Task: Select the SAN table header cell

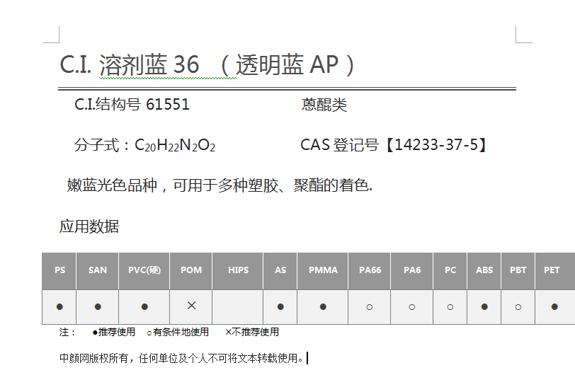Action: 98,270
